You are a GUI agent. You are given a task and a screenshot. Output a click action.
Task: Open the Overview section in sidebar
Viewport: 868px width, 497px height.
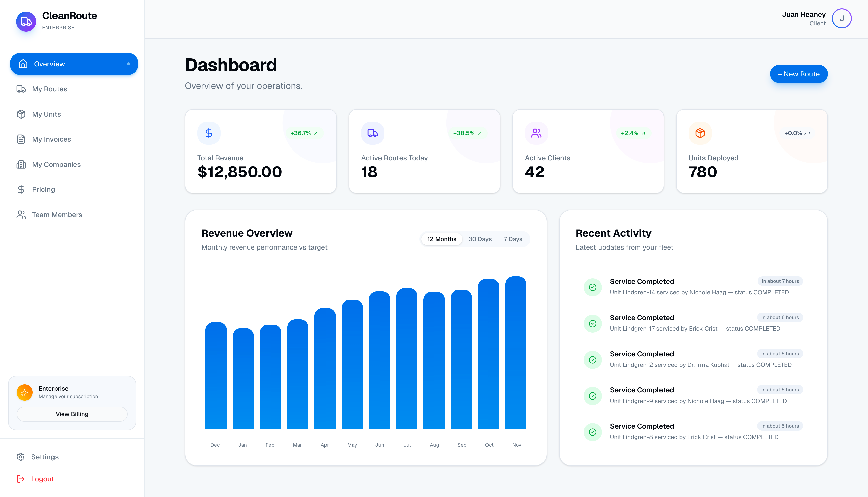coord(74,64)
